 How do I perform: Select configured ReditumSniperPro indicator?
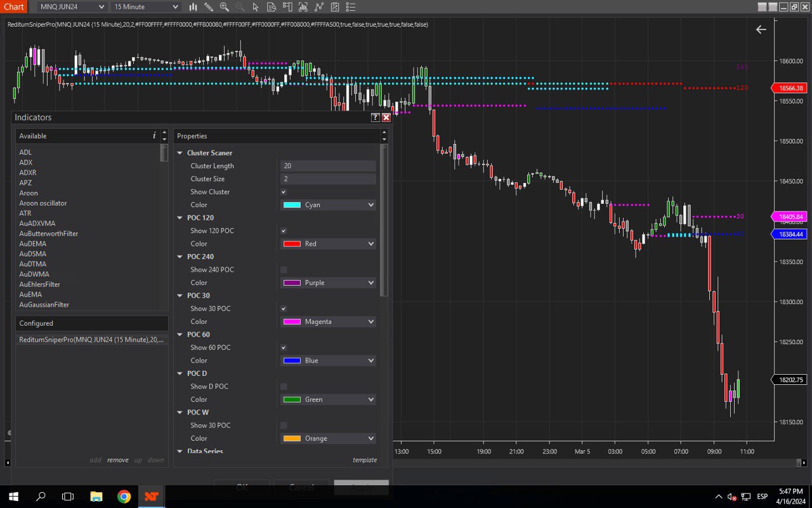92,340
